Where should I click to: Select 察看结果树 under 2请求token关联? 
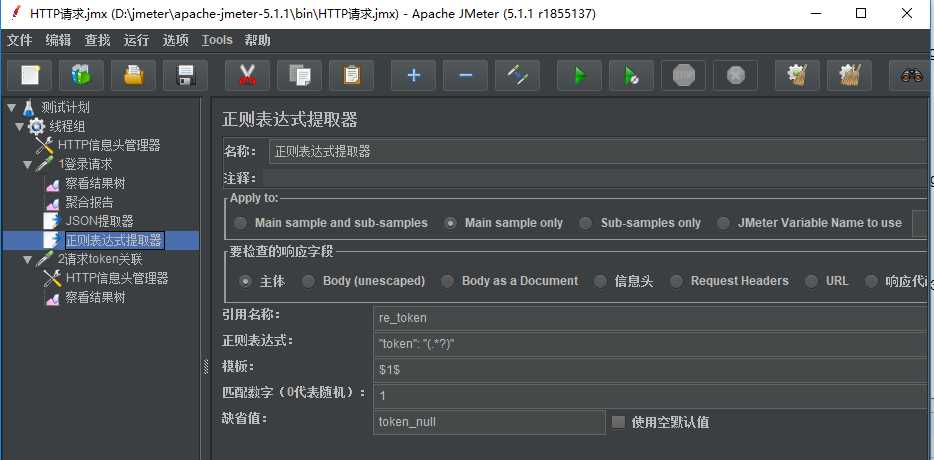96,297
